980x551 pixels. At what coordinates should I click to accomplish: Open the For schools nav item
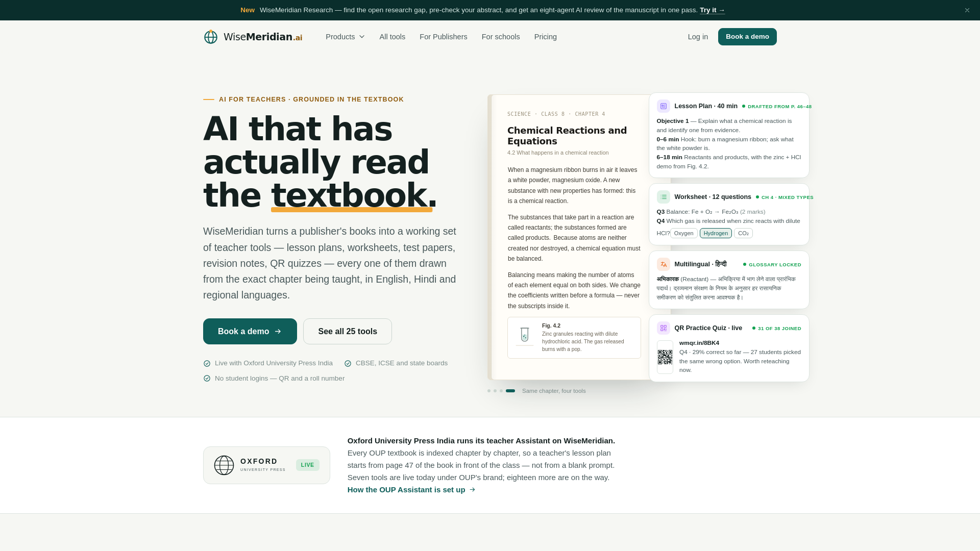[x=501, y=37]
